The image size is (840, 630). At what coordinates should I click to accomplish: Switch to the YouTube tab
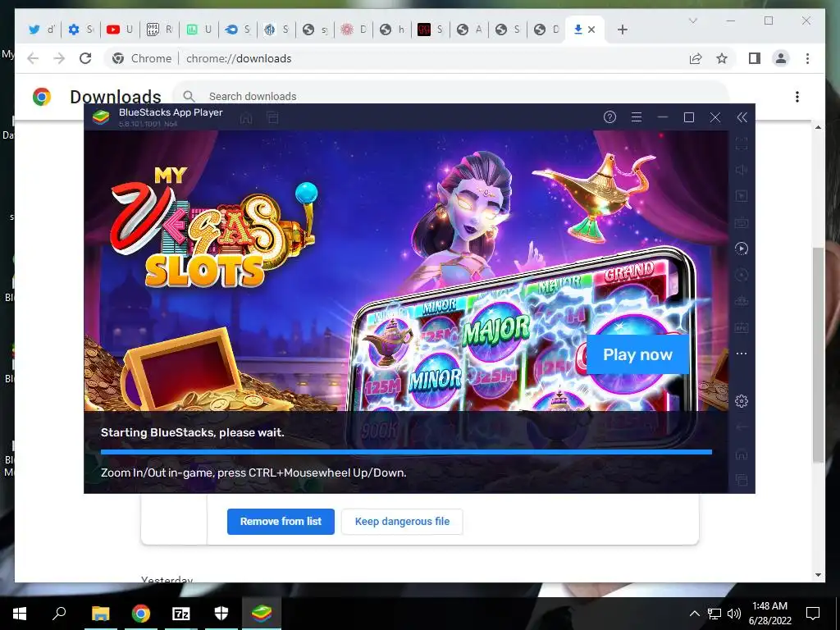click(x=120, y=30)
